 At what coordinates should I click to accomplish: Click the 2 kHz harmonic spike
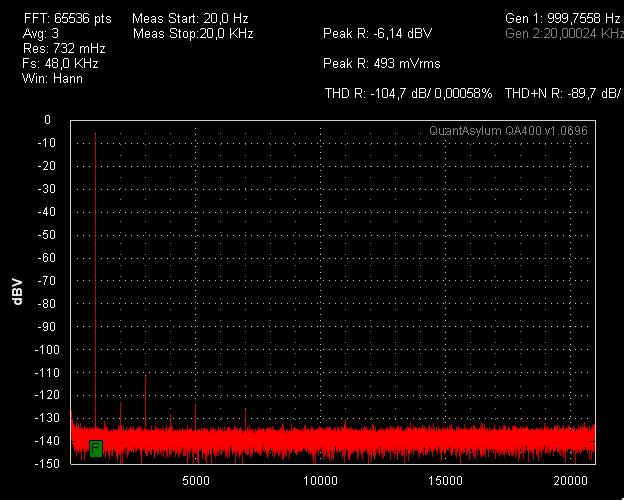click(x=121, y=414)
